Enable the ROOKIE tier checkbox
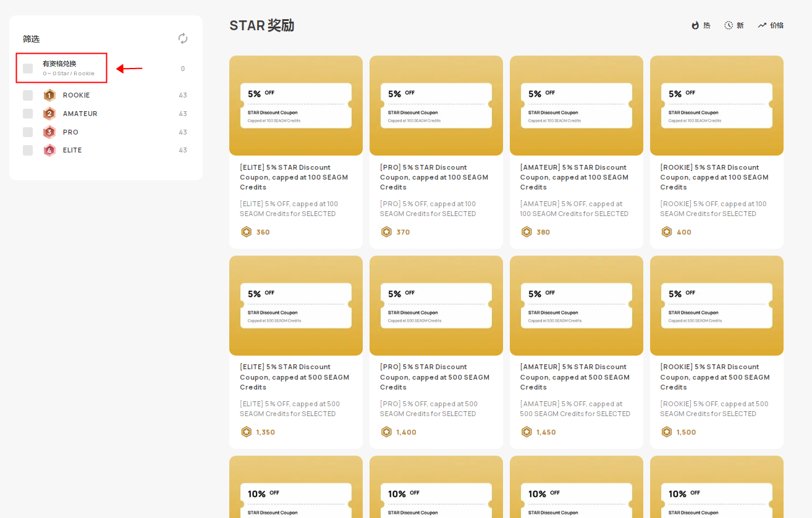This screenshot has height=518, width=812. coord(28,95)
